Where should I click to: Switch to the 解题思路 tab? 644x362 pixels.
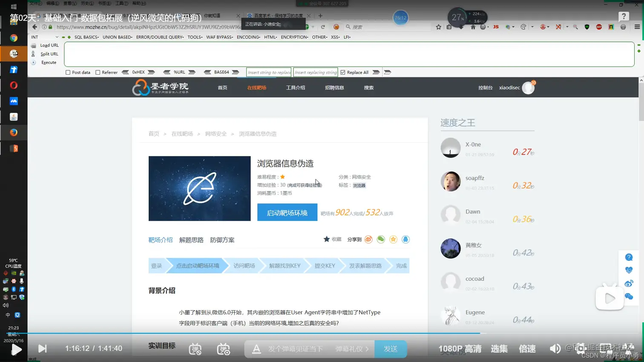[191, 240]
